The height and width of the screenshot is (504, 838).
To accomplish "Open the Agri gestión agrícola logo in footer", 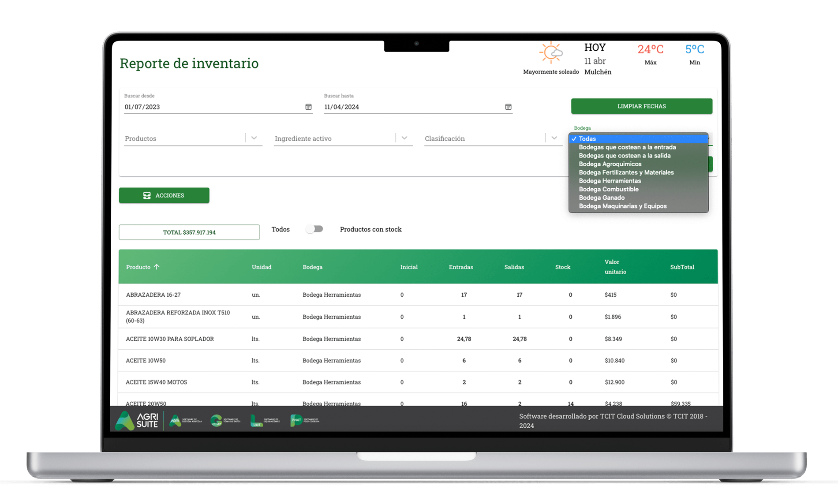I will coord(186,421).
